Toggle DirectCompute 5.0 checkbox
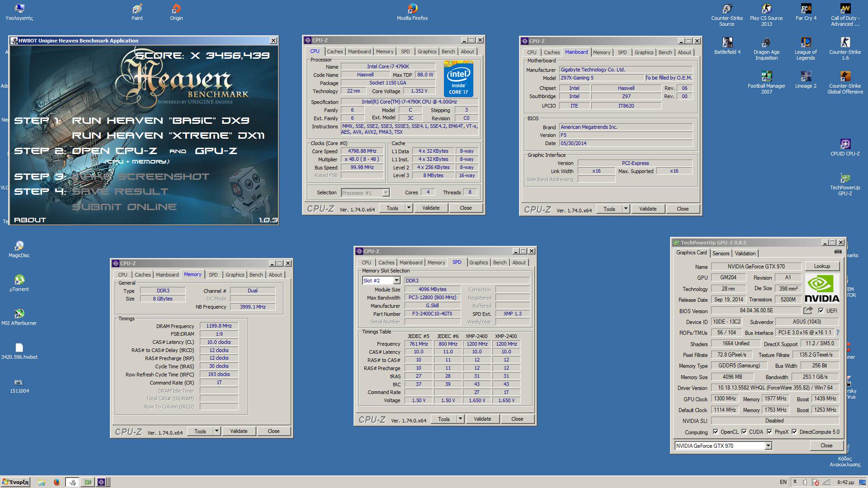This screenshot has height=488, width=868. pos(794,432)
